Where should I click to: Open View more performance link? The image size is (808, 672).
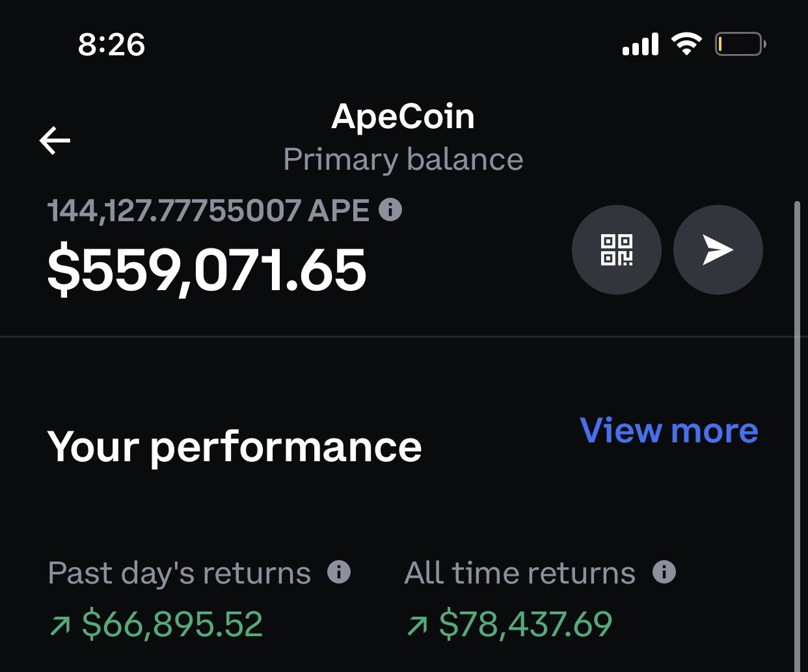click(x=669, y=431)
